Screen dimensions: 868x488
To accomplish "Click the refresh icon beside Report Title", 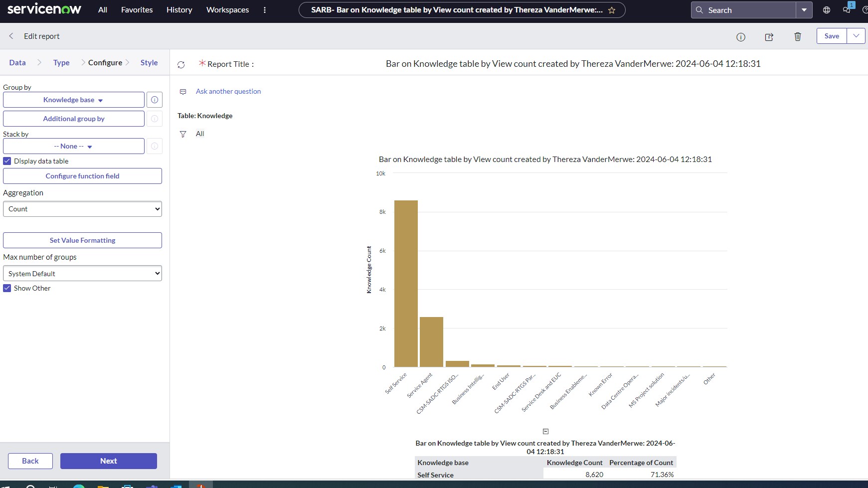I will click(181, 65).
